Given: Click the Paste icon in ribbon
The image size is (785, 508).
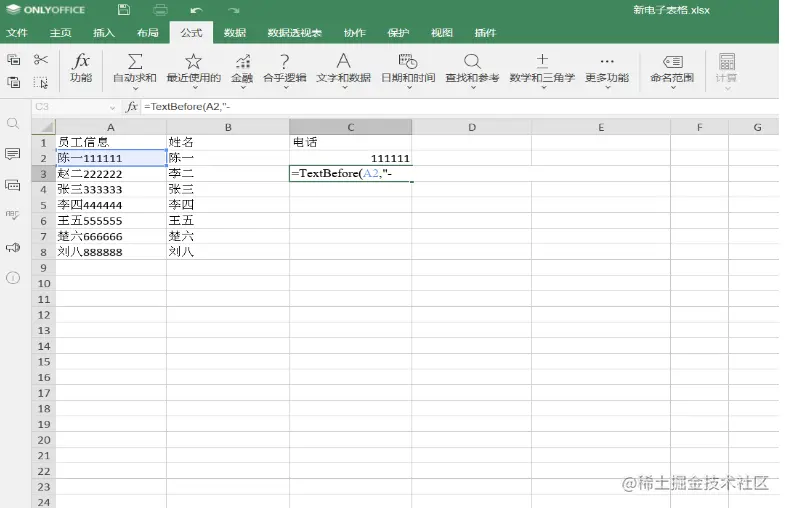Looking at the screenshot, I should (14, 82).
